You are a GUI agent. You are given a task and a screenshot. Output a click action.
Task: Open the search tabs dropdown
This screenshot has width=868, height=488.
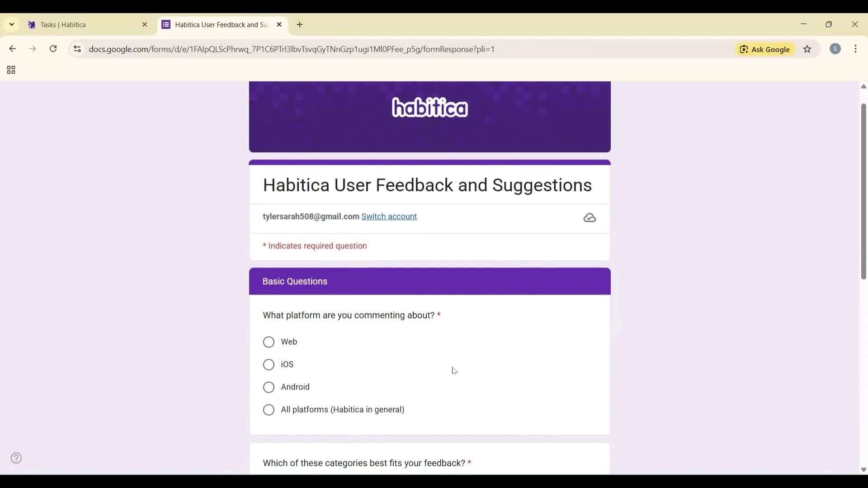11,24
